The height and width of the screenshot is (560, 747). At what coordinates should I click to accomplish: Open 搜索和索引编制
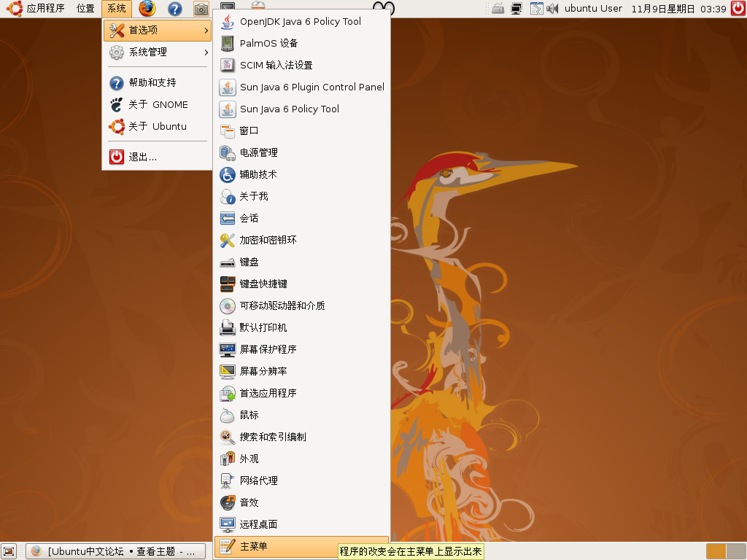[x=301, y=437]
